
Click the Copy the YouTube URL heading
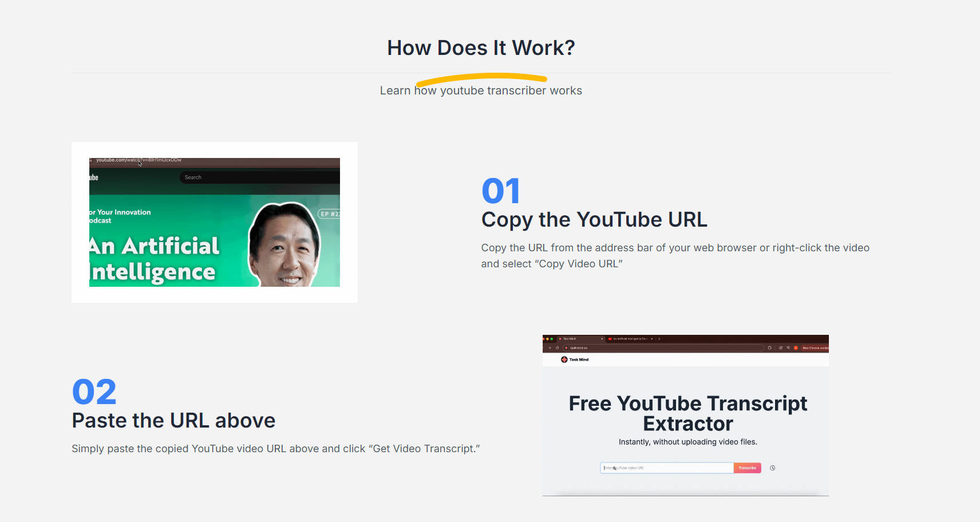click(594, 220)
